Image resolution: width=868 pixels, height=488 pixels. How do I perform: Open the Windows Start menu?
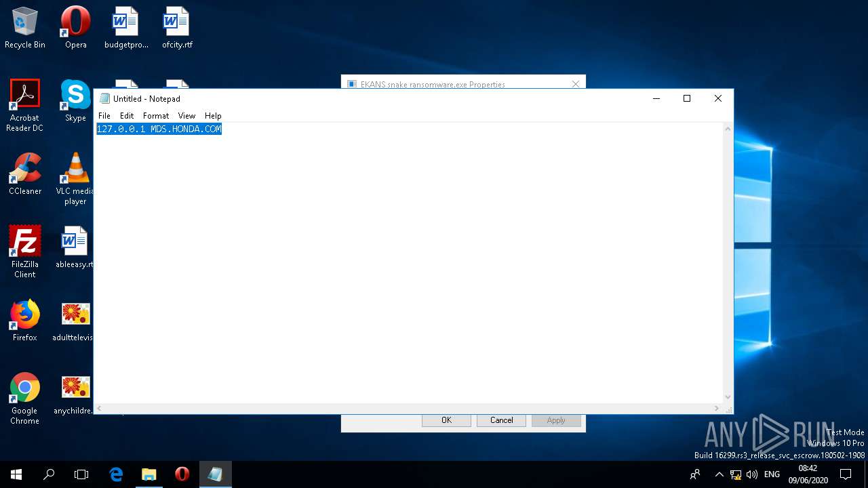[x=16, y=474]
